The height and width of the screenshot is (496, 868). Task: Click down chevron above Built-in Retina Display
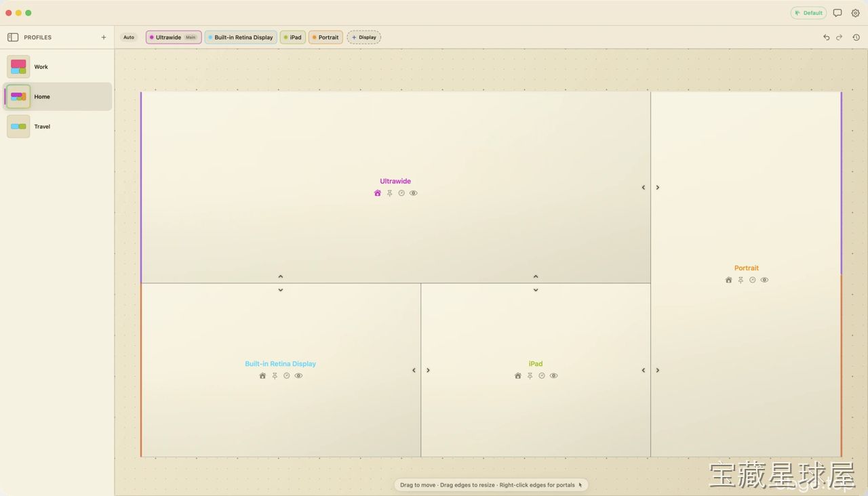281,290
